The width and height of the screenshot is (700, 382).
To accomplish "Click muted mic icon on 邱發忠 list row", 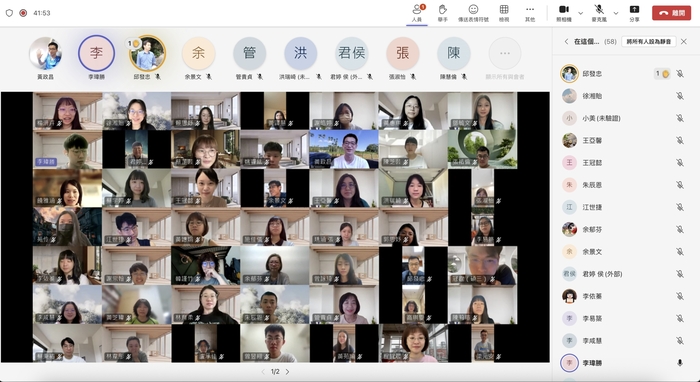I will pos(679,74).
